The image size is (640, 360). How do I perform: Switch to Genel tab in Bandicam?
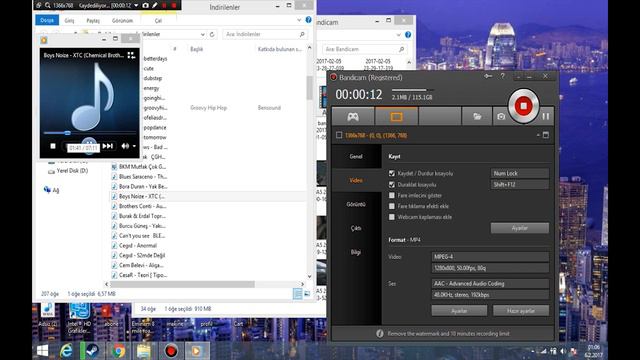point(356,156)
